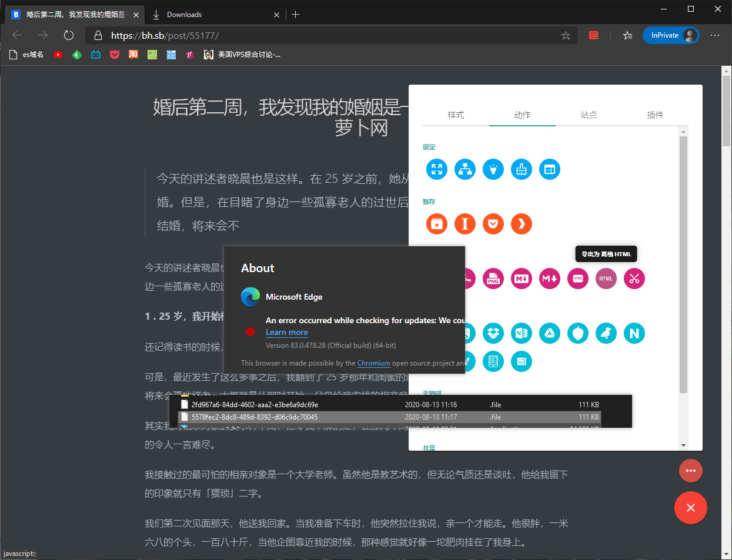Click the broom cleanup icon under 设定
This screenshot has height=560, width=732.
coord(522,169)
